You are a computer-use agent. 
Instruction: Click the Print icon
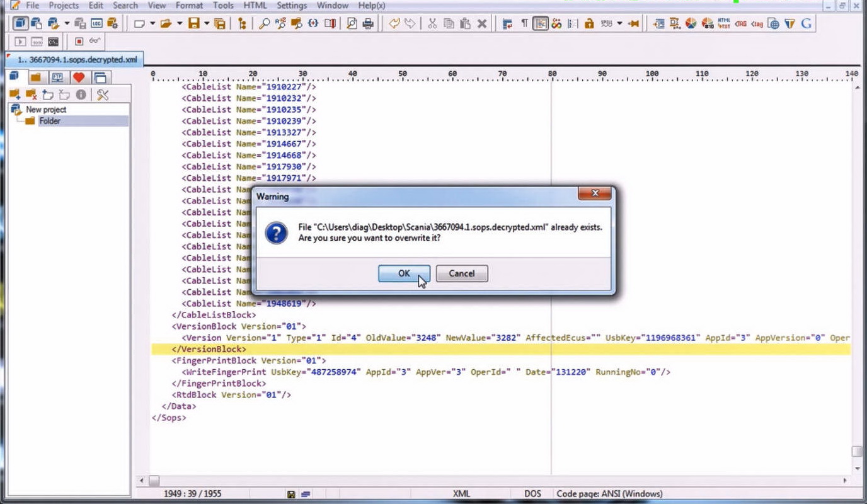pyautogui.click(x=368, y=24)
